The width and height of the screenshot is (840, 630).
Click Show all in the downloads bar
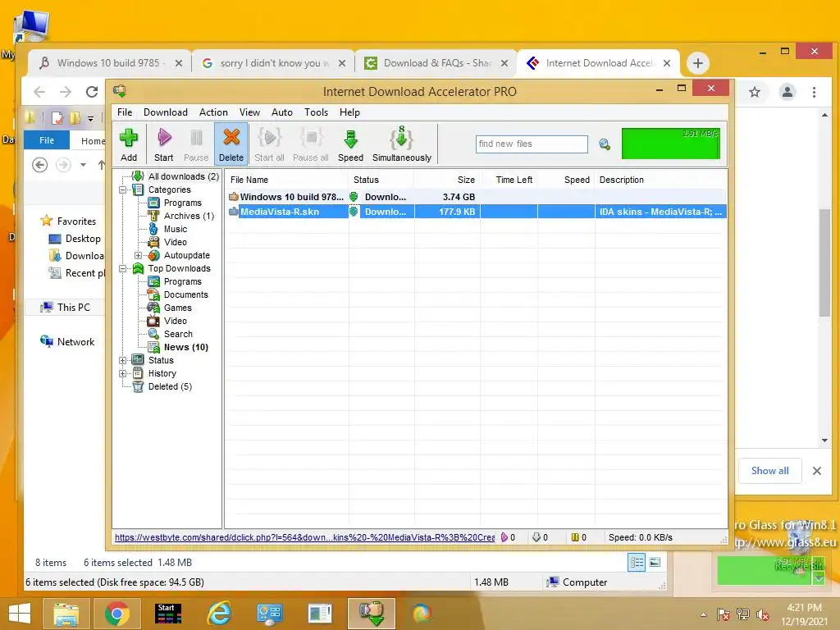point(769,470)
